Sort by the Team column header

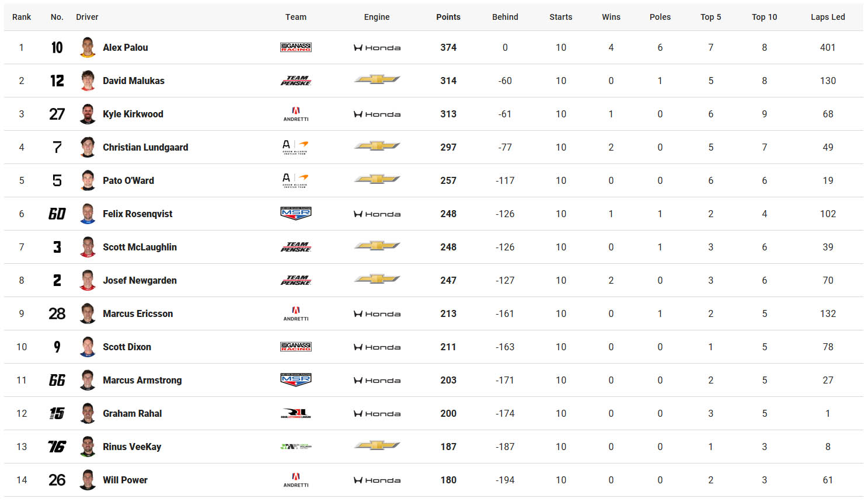click(x=296, y=17)
